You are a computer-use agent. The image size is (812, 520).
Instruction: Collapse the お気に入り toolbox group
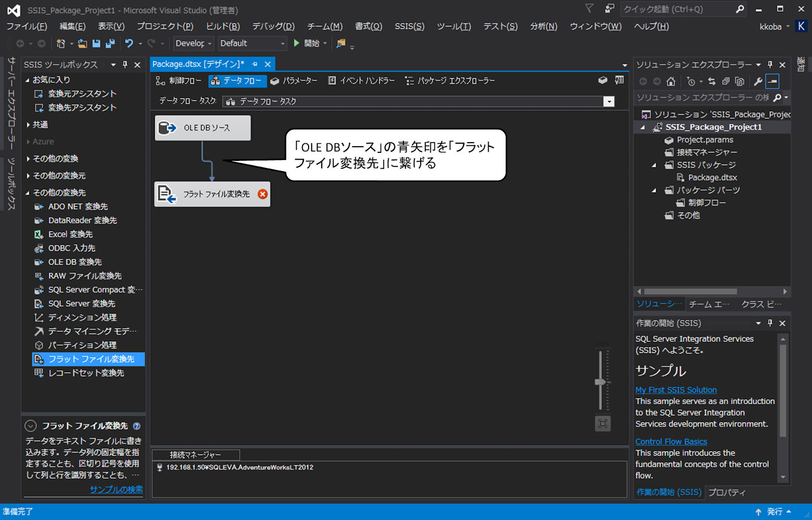click(27, 80)
